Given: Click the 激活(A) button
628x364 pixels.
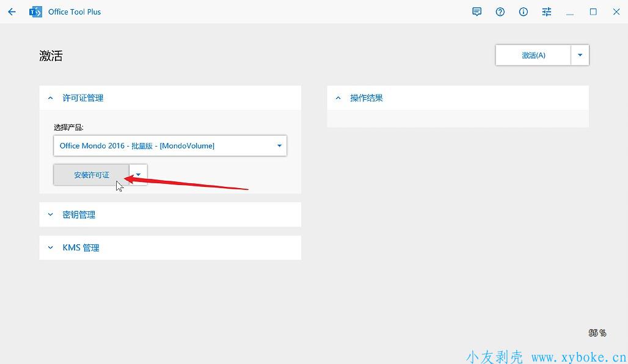Looking at the screenshot, I should click(x=533, y=55).
